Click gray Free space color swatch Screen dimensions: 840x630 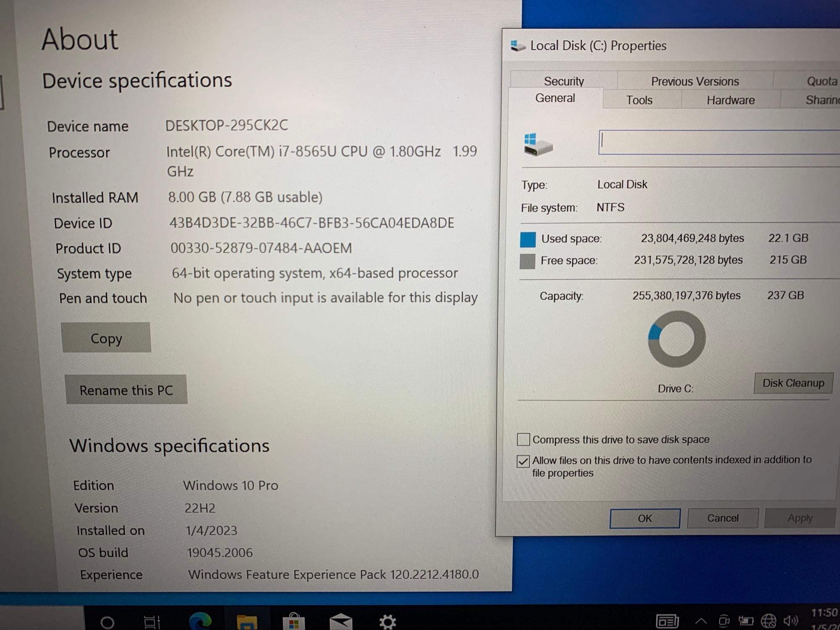[528, 261]
